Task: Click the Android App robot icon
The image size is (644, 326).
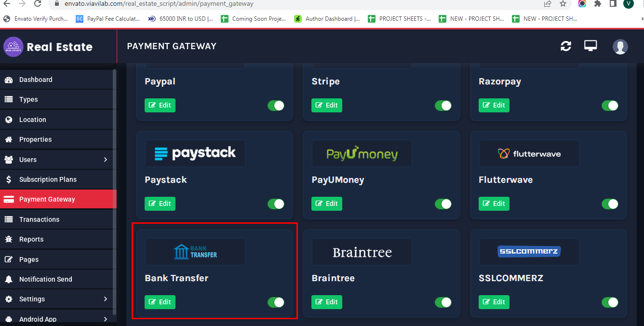Action: (x=9, y=319)
